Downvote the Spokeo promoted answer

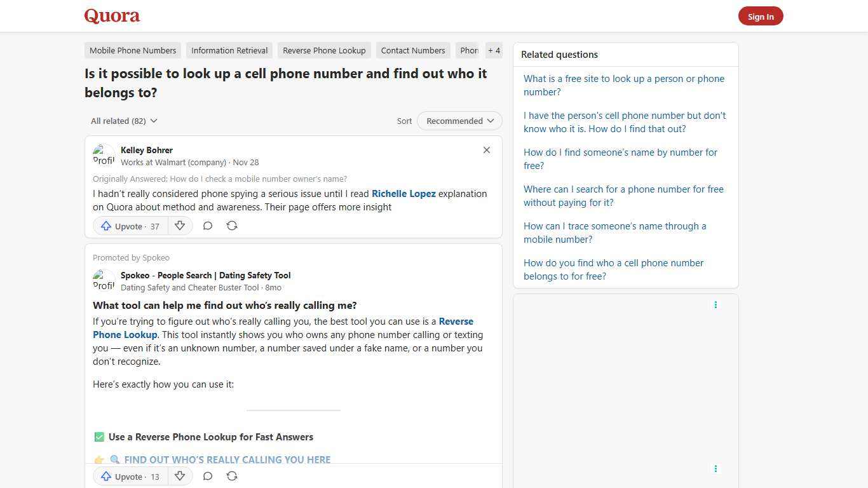(180, 476)
